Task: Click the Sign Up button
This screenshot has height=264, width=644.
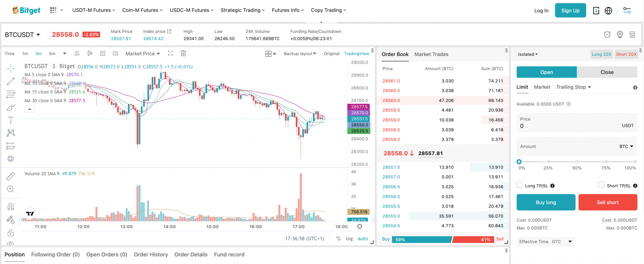Action: [x=570, y=11]
